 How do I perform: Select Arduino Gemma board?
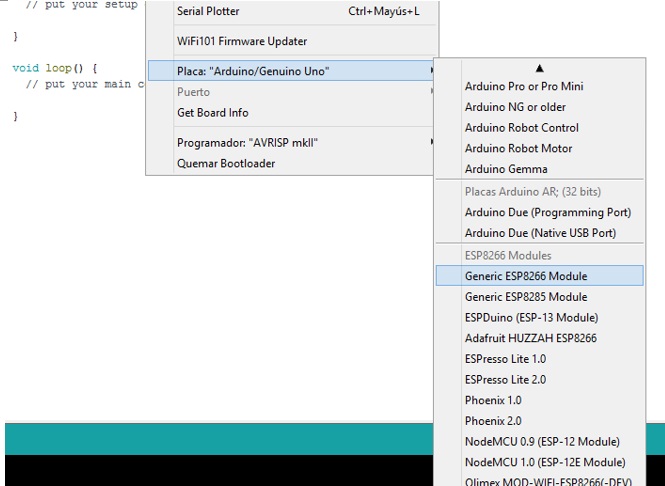(506, 170)
